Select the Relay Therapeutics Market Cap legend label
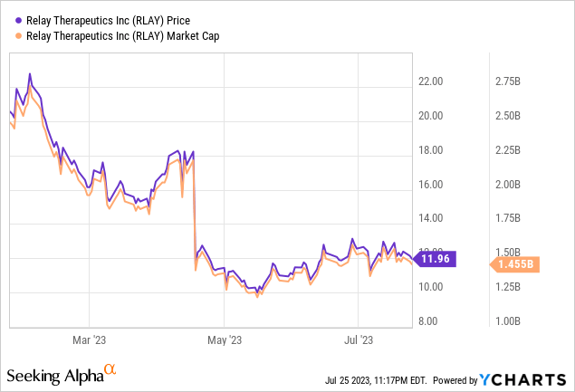575x392 pixels. tap(124, 35)
